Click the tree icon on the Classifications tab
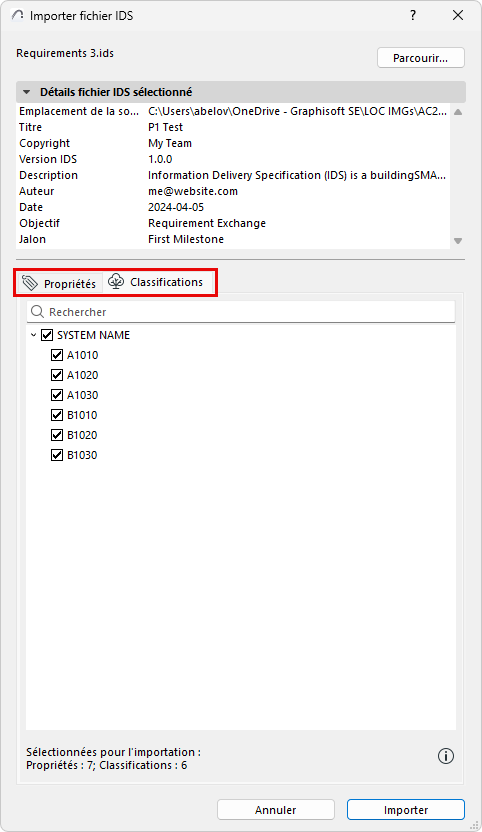482x832 pixels. click(116, 282)
